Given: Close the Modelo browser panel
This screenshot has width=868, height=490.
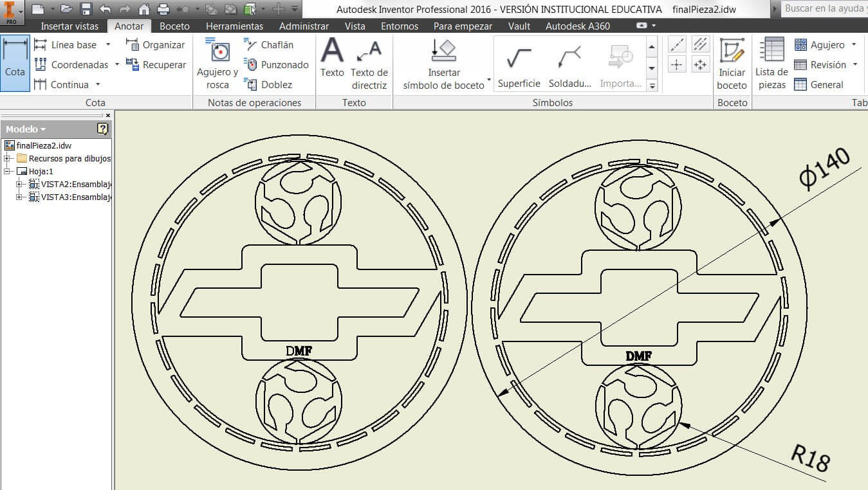Looking at the screenshot, I should pos(107,115).
